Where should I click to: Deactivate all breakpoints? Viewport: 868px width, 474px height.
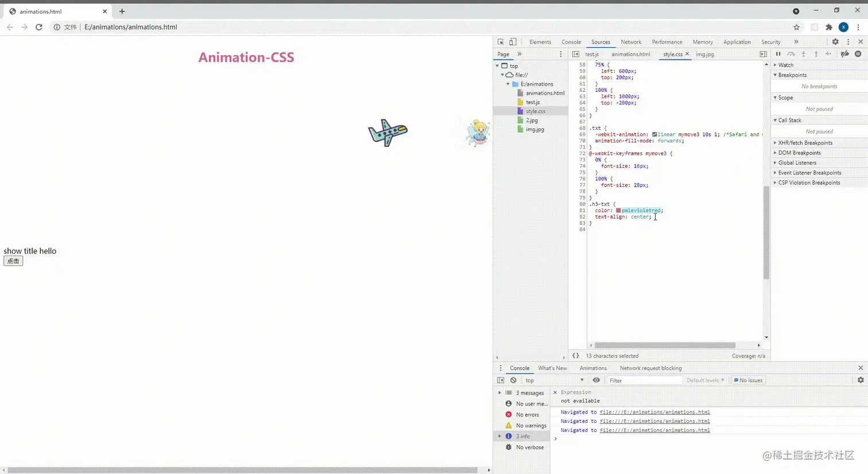844,54
